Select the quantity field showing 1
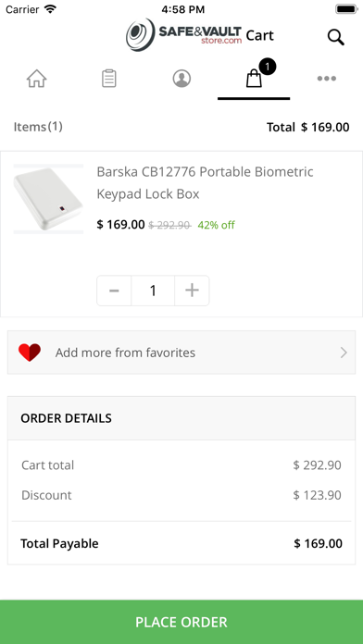 tap(153, 291)
